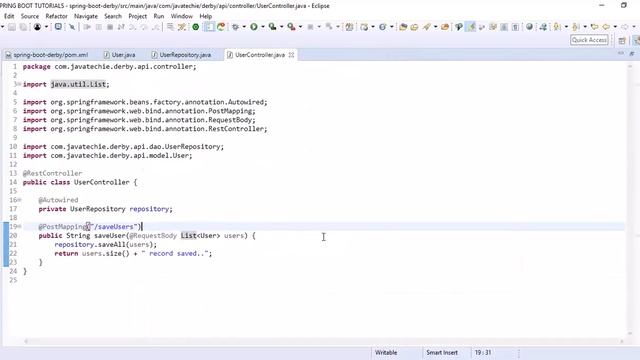
Task: Close the UserController.java tab
Action: coord(291,55)
